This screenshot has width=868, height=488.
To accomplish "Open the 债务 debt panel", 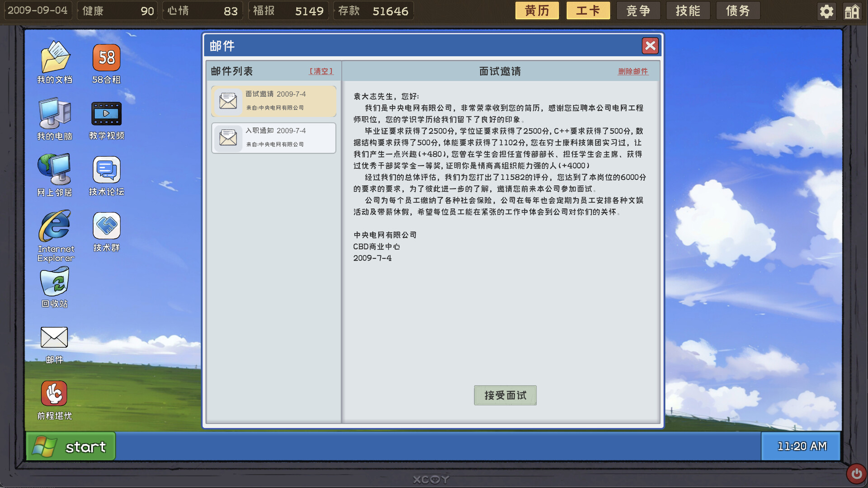I will pos(738,10).
